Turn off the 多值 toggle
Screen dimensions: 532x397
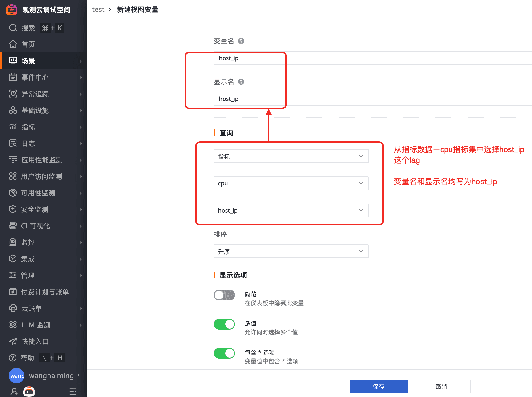pyautogui.click(x=224, y=324)
